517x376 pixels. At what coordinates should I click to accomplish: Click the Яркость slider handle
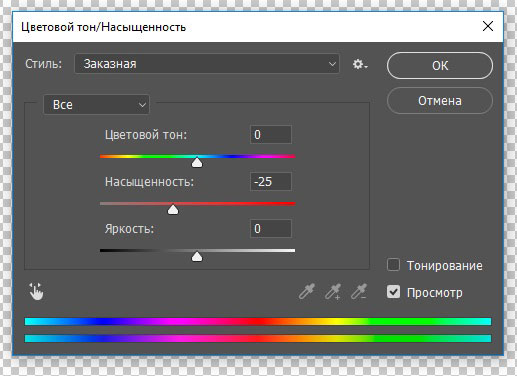click(197, 257)
